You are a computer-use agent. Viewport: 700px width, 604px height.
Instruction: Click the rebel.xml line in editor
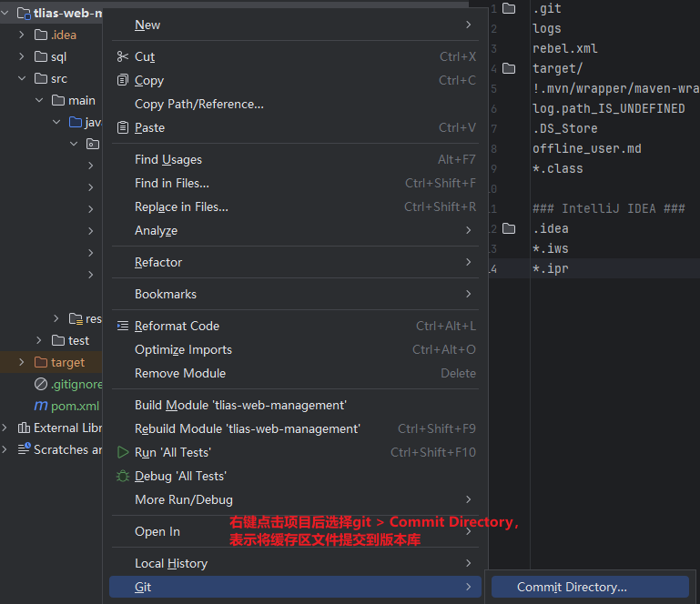[564, 48]
